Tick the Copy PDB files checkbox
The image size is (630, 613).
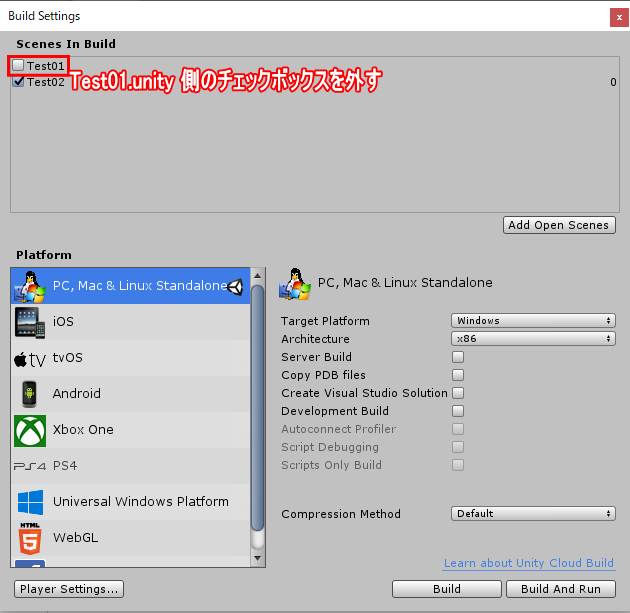(458, 375)
